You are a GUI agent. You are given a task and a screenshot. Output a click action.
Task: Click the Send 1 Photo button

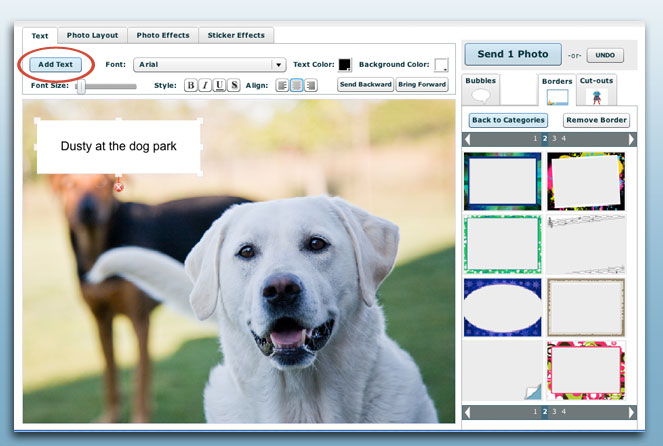(x=513, y=54)
